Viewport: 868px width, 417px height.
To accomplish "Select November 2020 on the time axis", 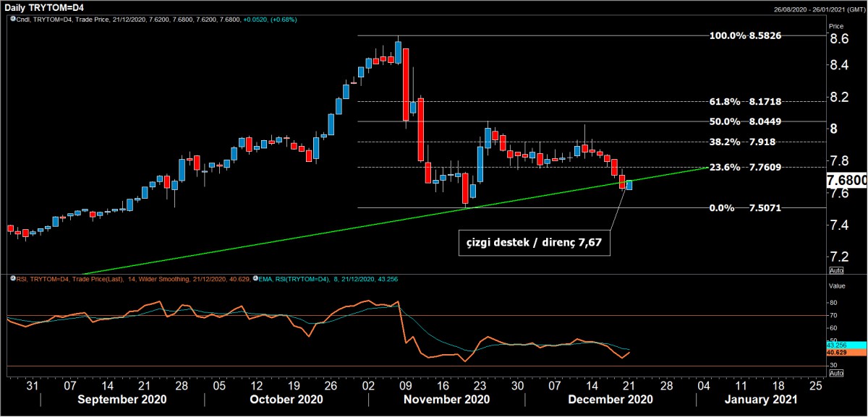I will [x=446, y=399].
